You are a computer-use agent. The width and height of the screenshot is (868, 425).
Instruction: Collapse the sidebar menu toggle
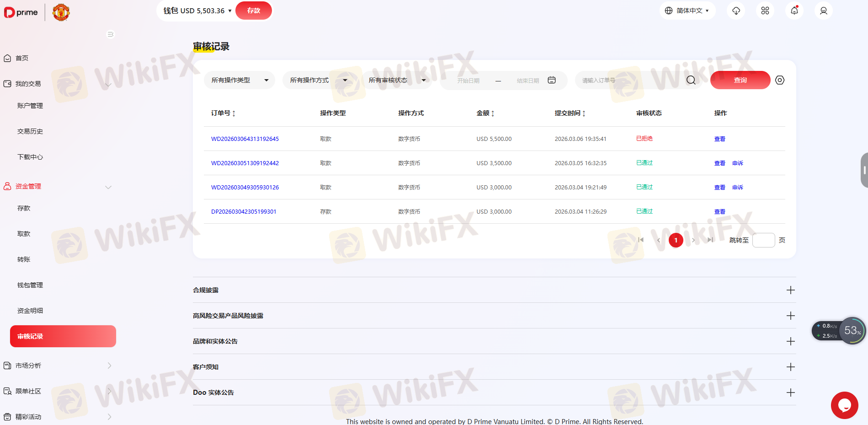[x=110, y=34]
